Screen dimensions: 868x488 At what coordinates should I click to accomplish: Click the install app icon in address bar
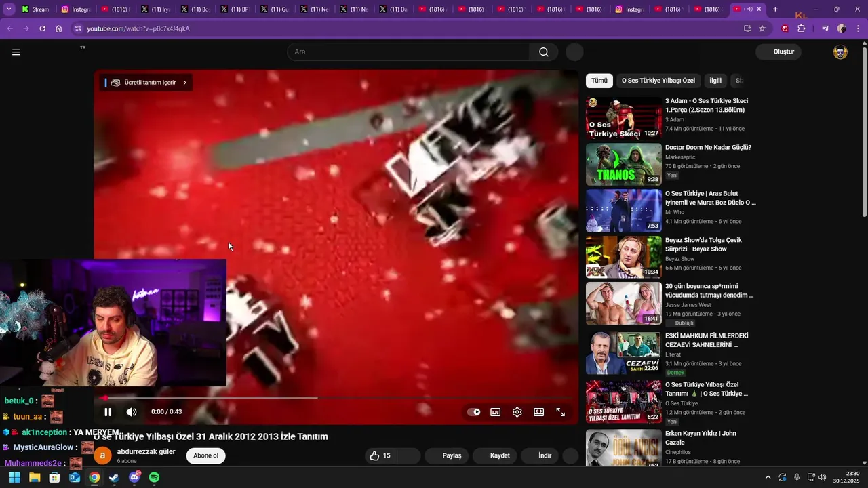click(747, 28)
